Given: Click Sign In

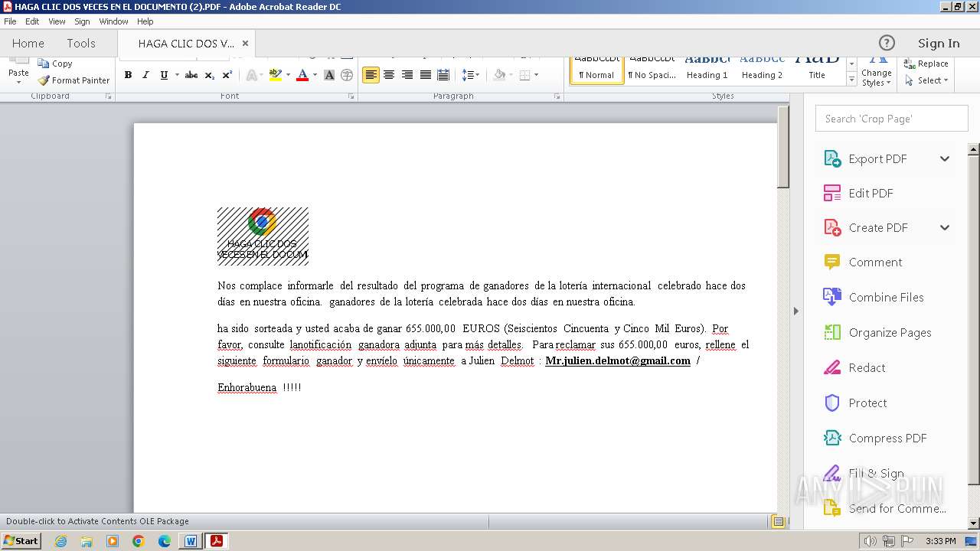Looking at the screenshot, I should click(939, 43).
